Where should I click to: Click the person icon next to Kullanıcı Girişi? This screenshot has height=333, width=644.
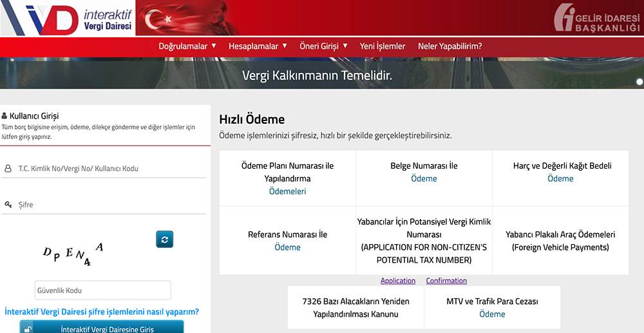pos(4,116)
